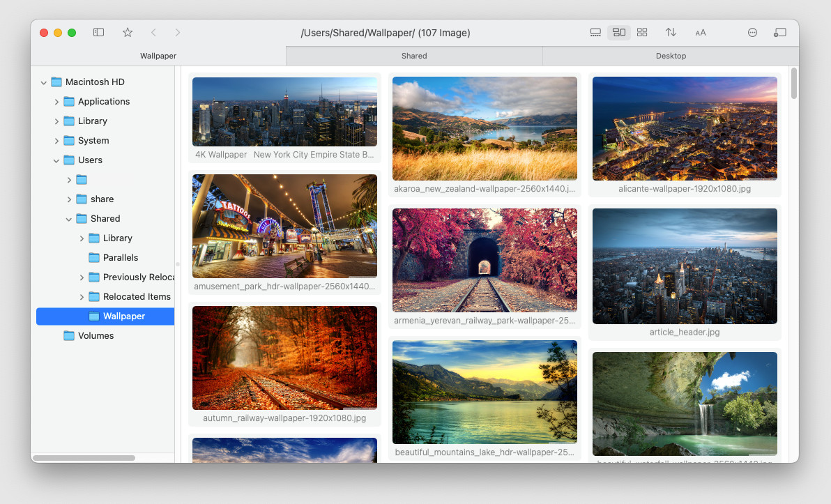Open the amusement park HDR thumbnail

284,227
